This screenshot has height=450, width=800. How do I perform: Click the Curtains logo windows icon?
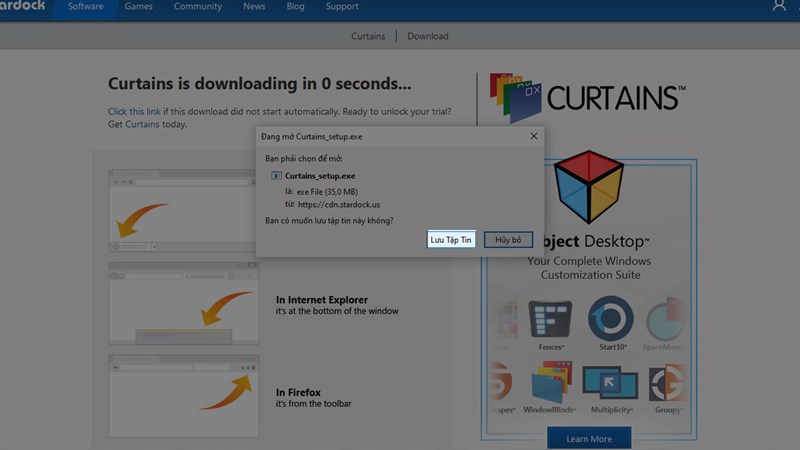(x=515, y=97)
